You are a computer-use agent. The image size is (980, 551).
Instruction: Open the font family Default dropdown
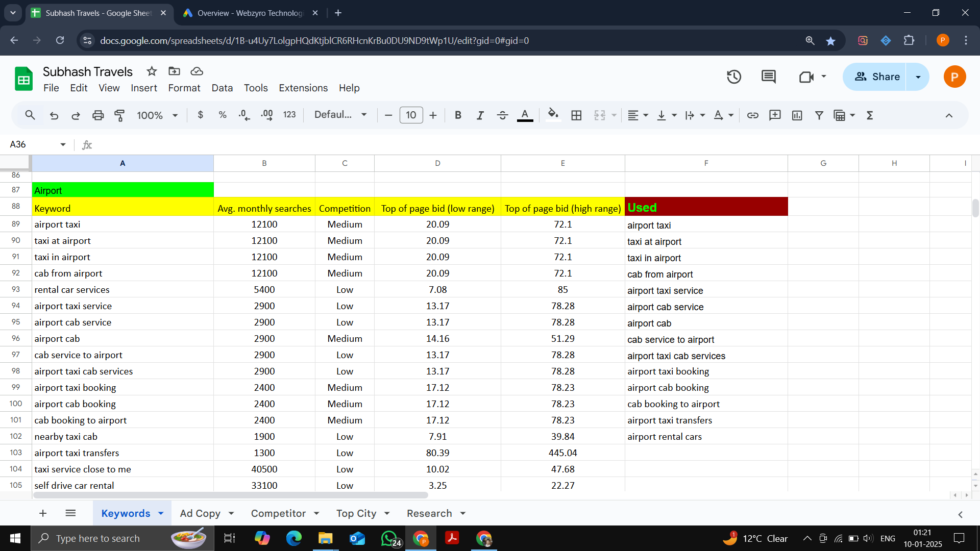(340, 115)
